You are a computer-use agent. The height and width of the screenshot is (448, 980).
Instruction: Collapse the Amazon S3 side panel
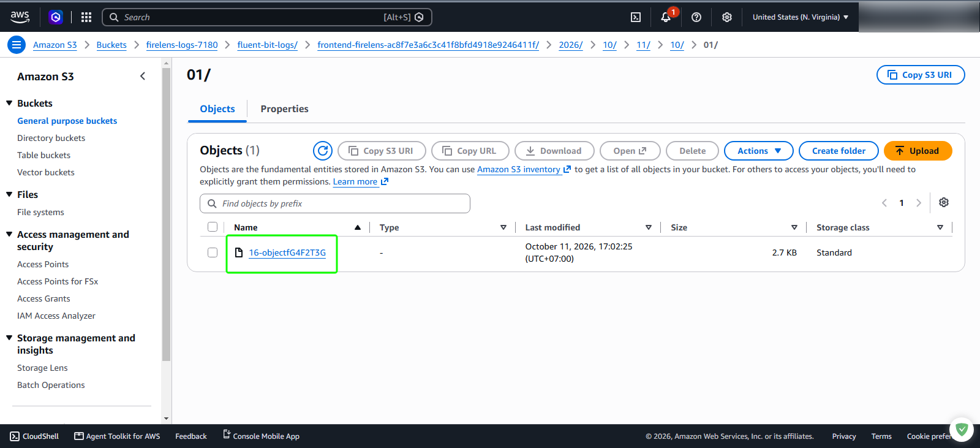click(x=143, y=76)
